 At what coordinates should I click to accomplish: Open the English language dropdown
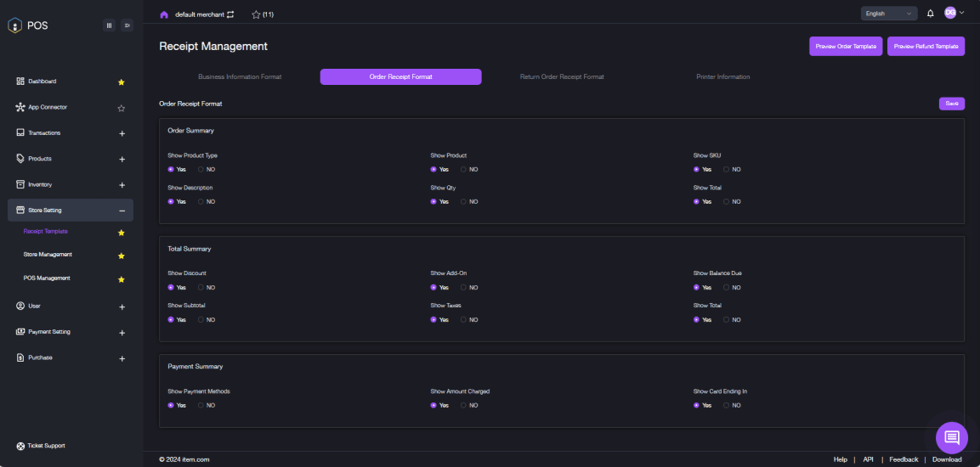[889, 13]
